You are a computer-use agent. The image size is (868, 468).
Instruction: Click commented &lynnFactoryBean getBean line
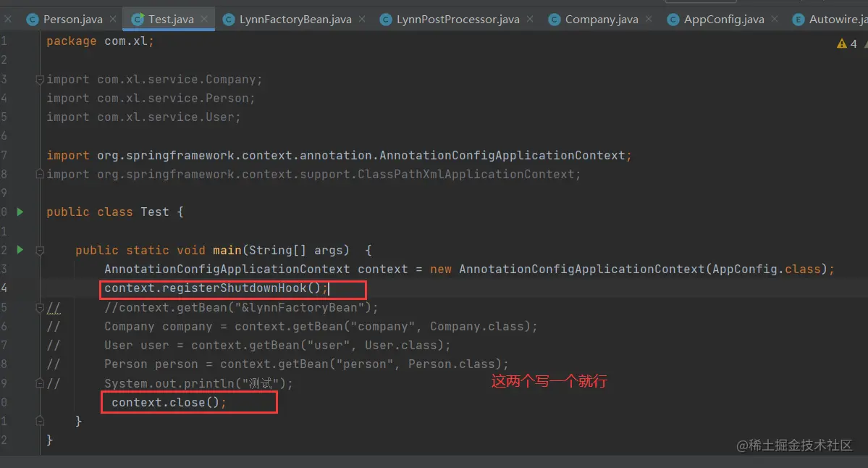pyautogui.click(x=241, y=307)
